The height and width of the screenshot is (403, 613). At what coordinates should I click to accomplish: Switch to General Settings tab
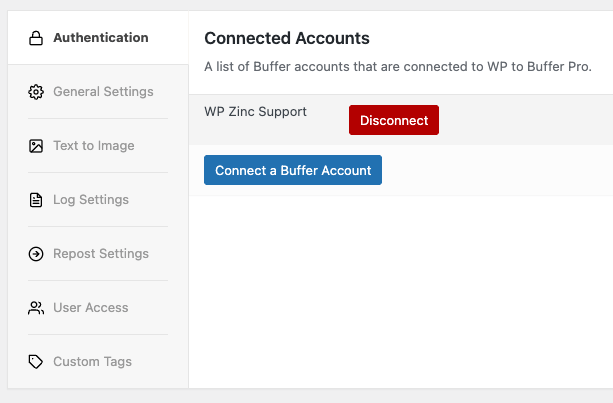pos(98,91)
